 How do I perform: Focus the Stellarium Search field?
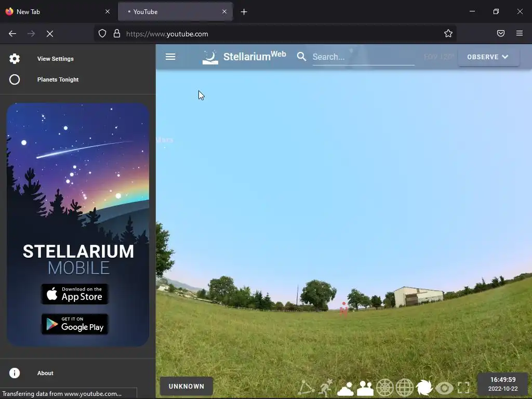click(363, 57)
